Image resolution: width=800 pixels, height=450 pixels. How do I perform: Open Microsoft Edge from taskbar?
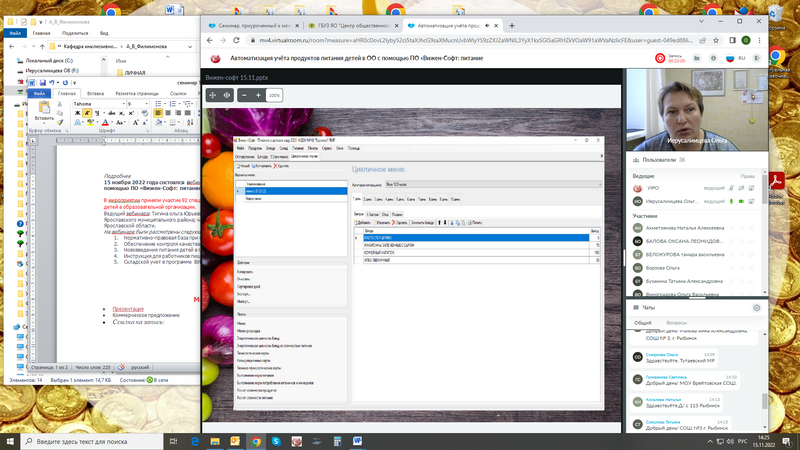pyautogui.click(x=194, y=441)
